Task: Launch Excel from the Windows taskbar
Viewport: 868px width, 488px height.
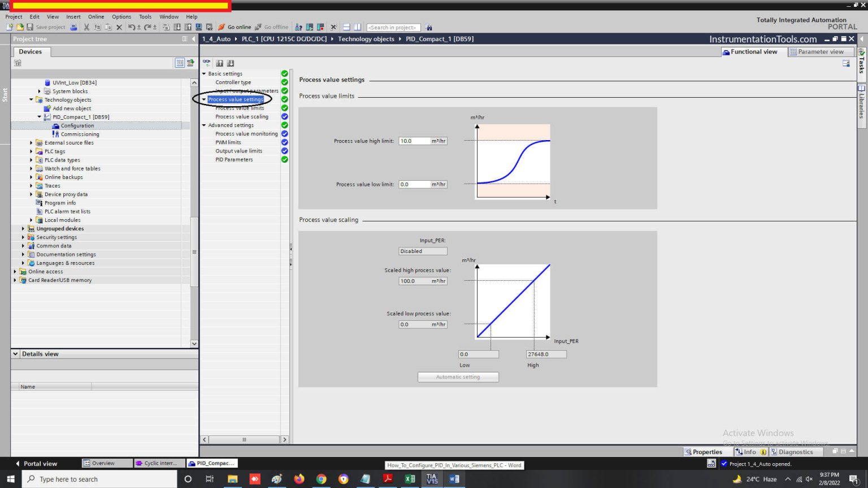Action: coord(410,479)
